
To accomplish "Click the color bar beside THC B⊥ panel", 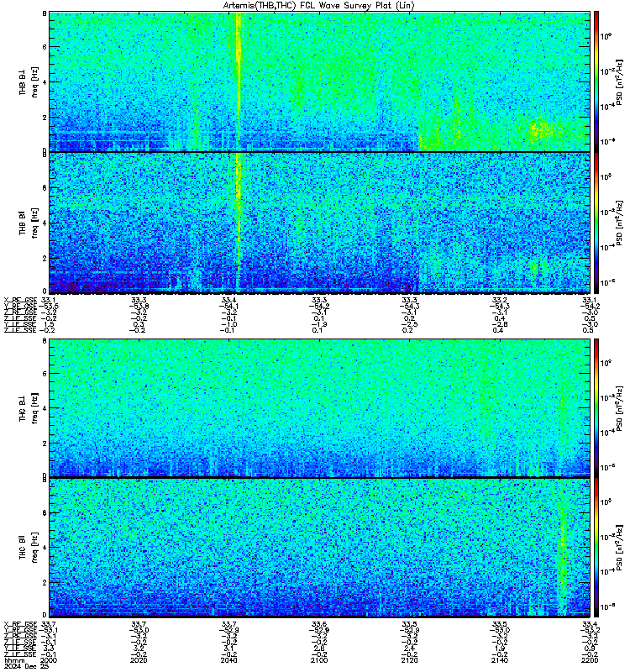I will coord(596,407).
